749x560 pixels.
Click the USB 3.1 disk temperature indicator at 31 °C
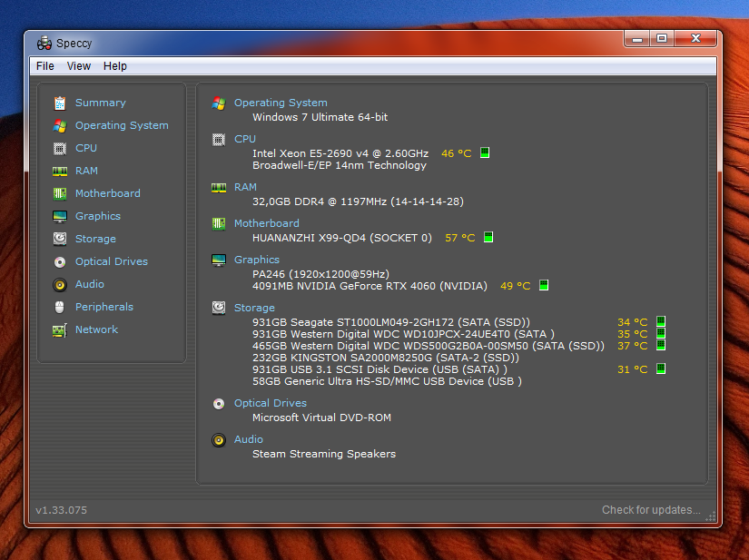tap(661, 368)
